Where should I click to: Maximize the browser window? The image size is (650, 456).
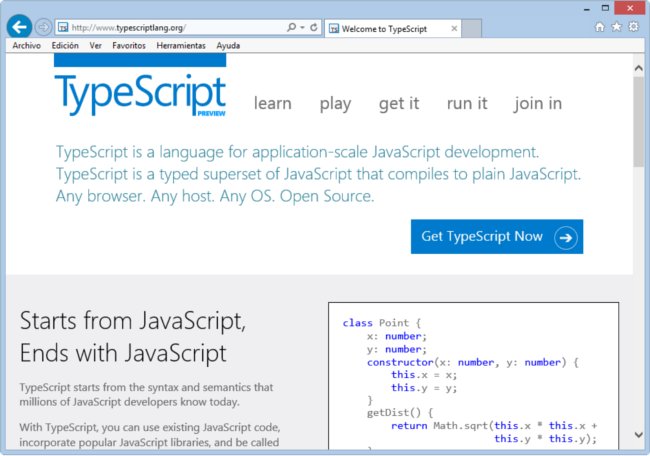[605, 8]
